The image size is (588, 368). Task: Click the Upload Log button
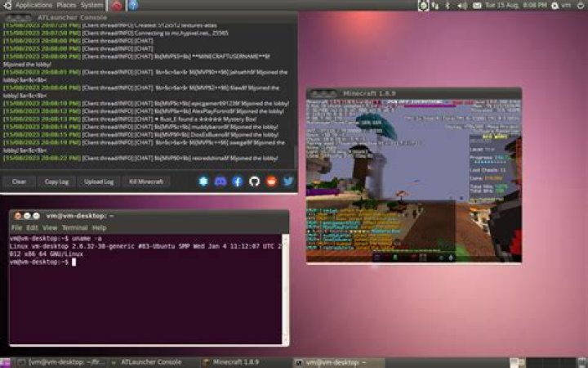pos(99,182)
